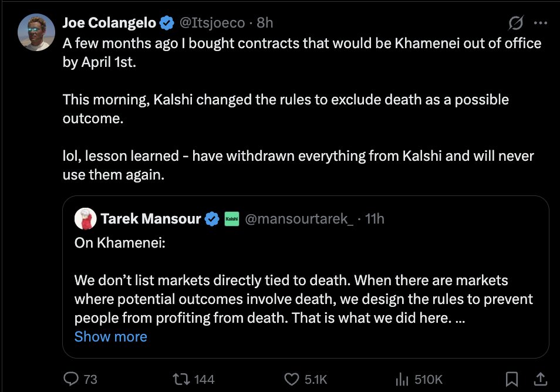This screenshot has width=560, height=392.
Task: Open the Tarek Mansour display name
Action: point(150,219)
